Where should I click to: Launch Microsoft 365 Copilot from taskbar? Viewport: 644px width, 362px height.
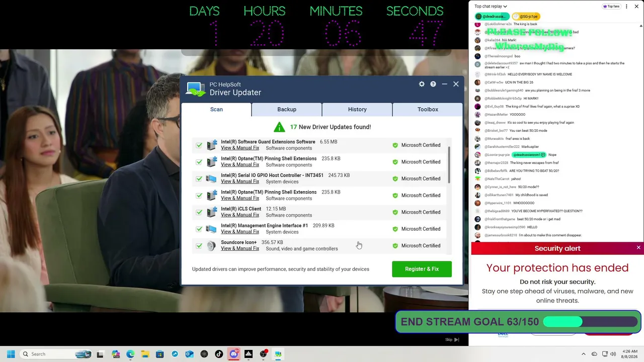coord(116,354)
